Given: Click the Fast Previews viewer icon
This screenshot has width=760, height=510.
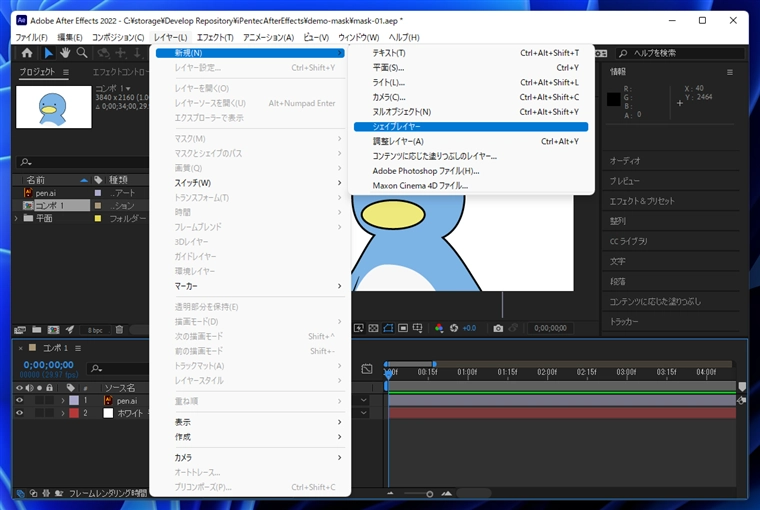Looking at the screenshot, I should coord(359,328).
